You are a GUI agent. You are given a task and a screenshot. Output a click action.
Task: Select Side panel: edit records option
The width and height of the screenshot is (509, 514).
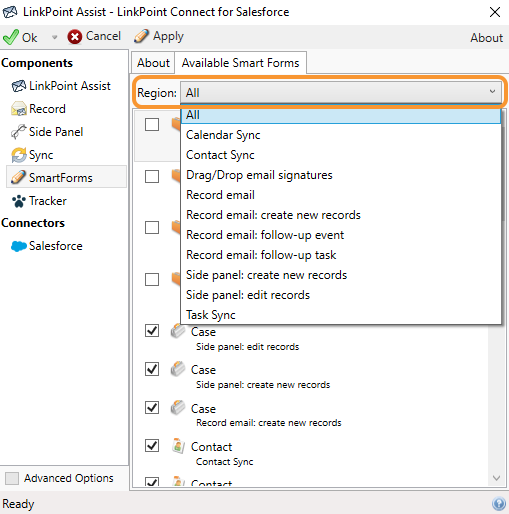click(x=341, y=295)
